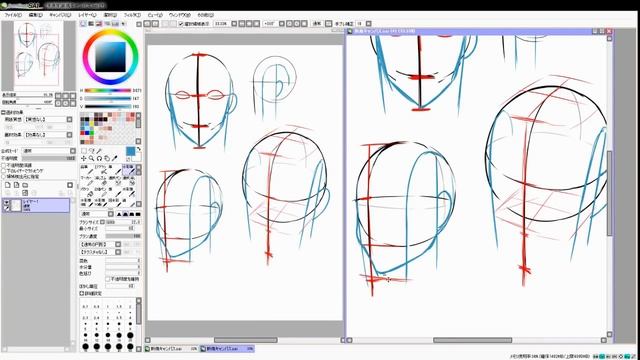The height and width of the screenshot is (360, 640).
Task: Open brush blend mode 通常 dropdown
Action: coord(111,214)
